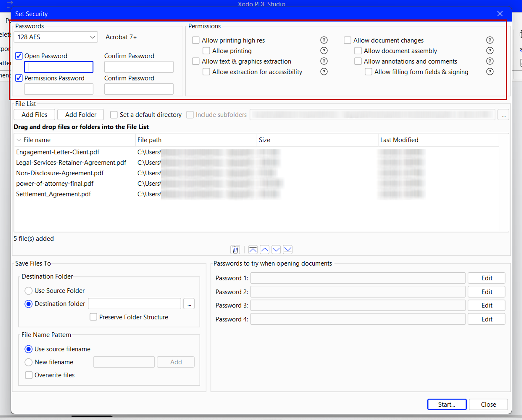Open help for Allow printing

point(324,51)
